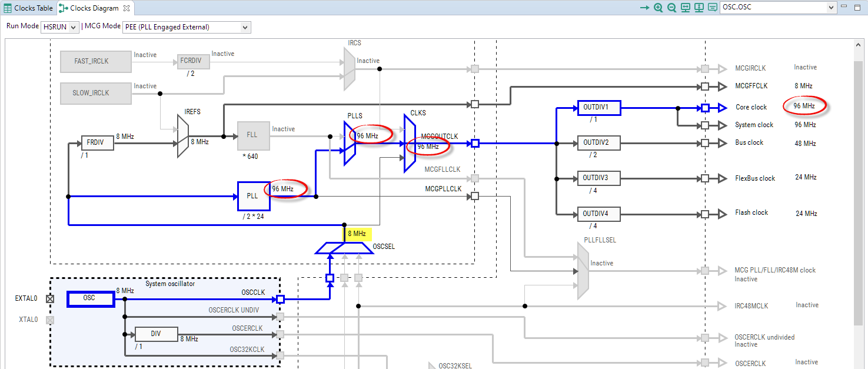Click the speech bubble icon in the toolbar
The width and height of the screenshot is (868, 369).
pyautogui.click(x=713, y=8)
